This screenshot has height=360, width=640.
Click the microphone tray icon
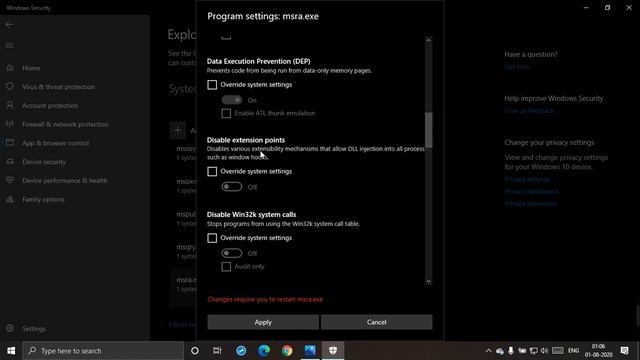pos(511,351)
